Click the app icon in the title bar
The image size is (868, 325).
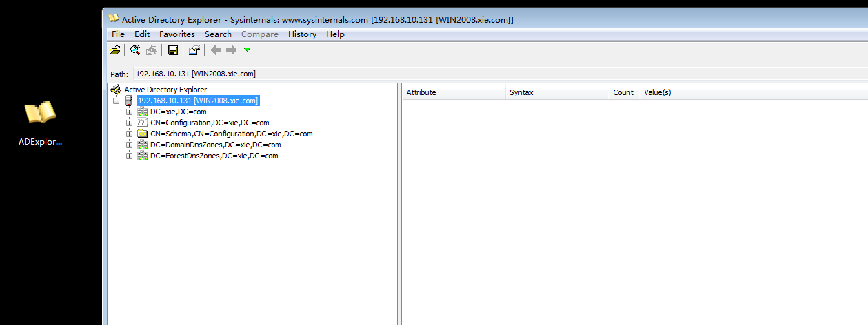pyautogui.click(x=114, y=19)
